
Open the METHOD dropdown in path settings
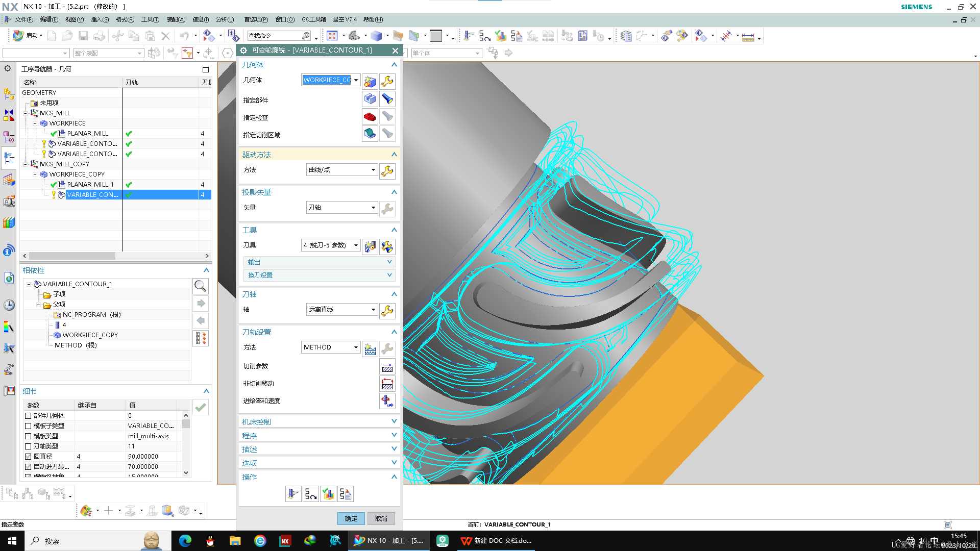pos(331,347)
